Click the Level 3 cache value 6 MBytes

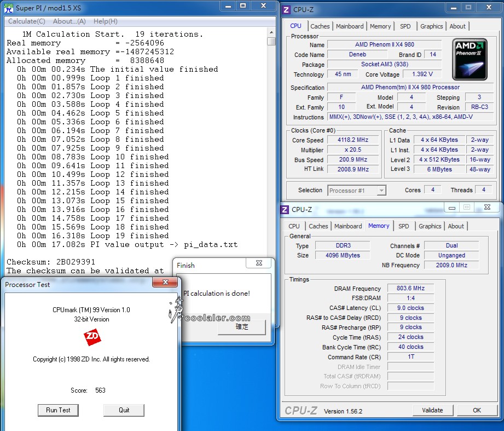439,169
